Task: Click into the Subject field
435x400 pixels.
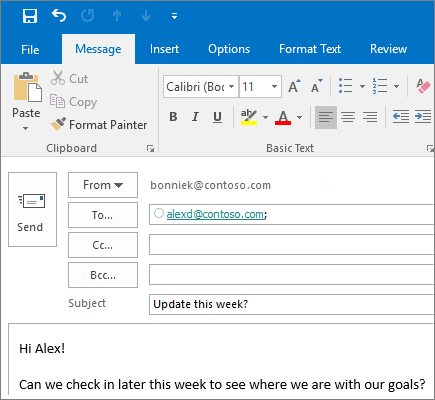Action: point(292,304)
